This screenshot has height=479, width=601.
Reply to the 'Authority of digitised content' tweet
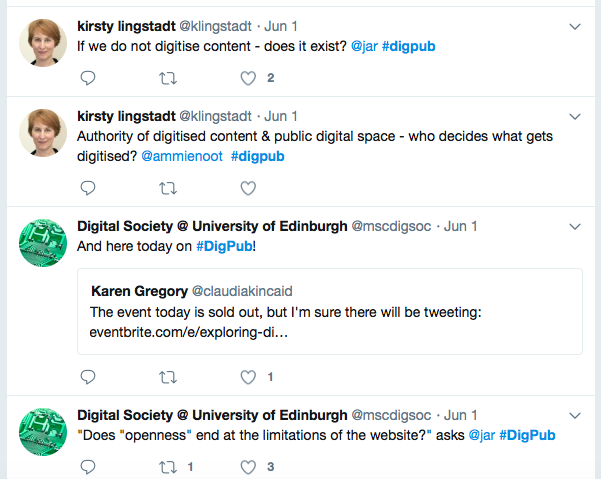coord(88,188)
